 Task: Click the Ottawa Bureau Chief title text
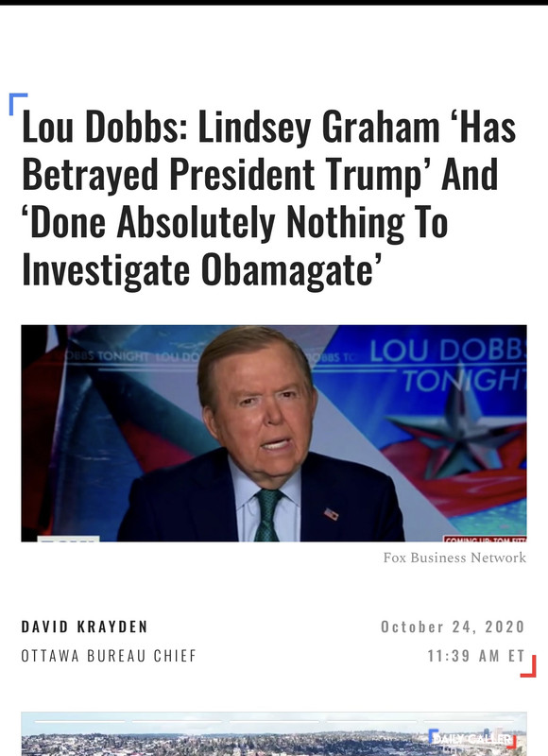[x=109, y=656]
